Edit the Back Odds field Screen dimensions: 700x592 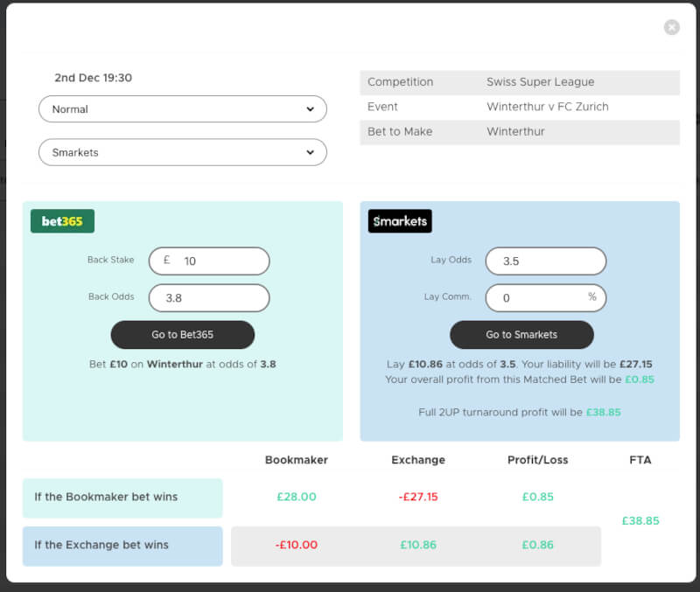click(209, 298)
